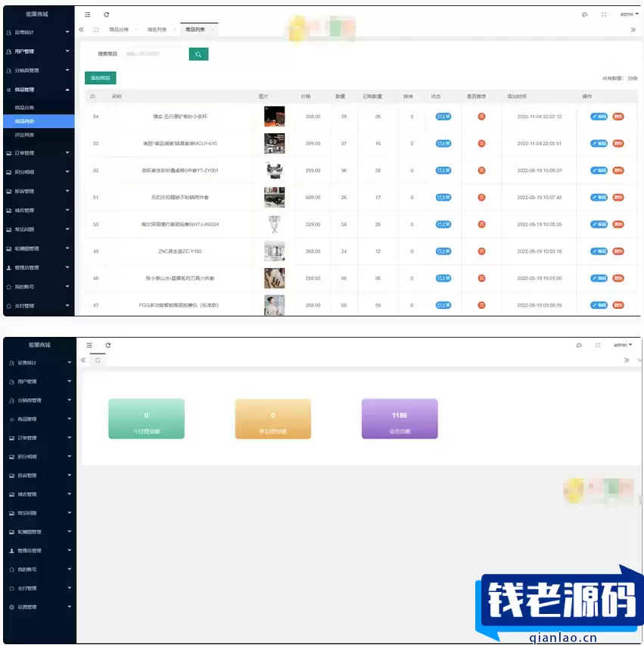Fullscreen icon on product list screen header

click(604, 14)
